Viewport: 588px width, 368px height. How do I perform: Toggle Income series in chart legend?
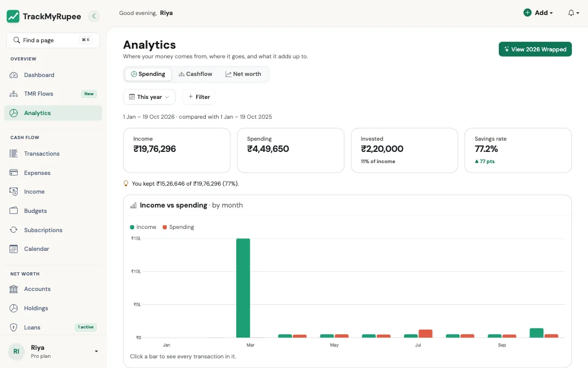[x=143, y=227]
